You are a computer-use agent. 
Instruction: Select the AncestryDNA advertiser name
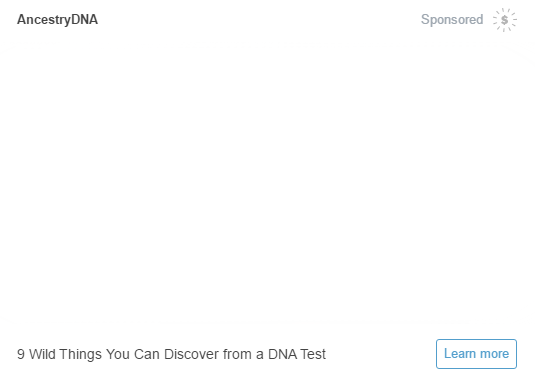pyautogui.click(x=57, y=19)
